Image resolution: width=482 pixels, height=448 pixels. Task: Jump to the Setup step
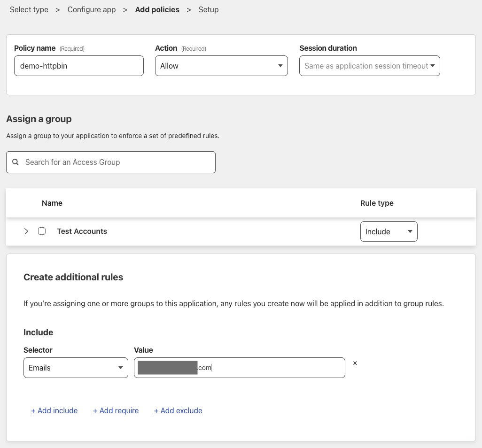[209, 9]
